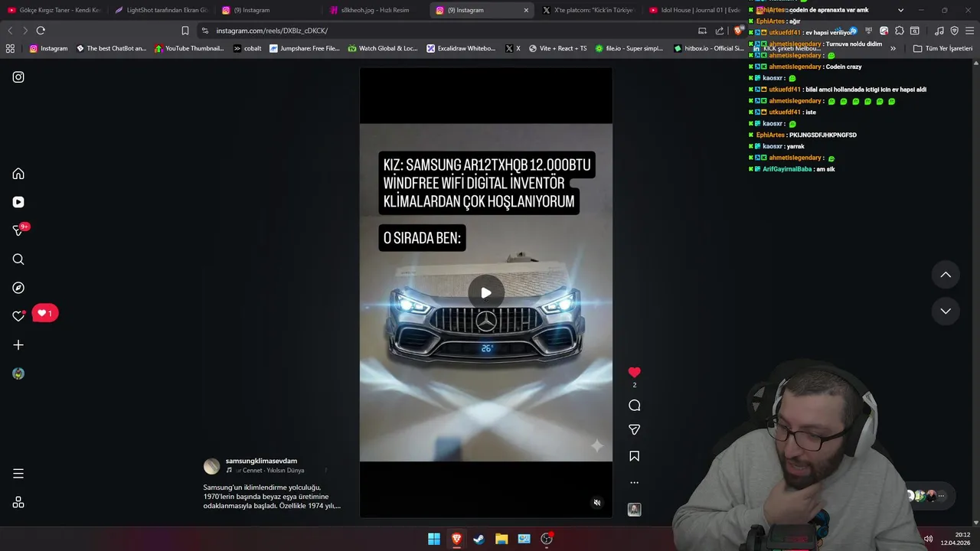Expand hidden bookmarks with double chevron
The height and width of the screenshot is (551, 980).
coord(893,48)
